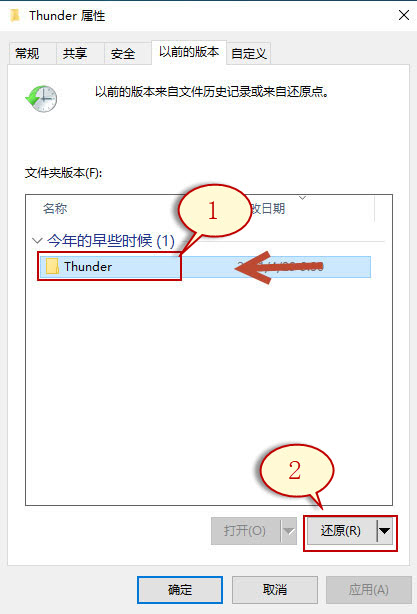417x614 pixels.
Task: Click the 还原(R) restore button
Action: point(341,531)
